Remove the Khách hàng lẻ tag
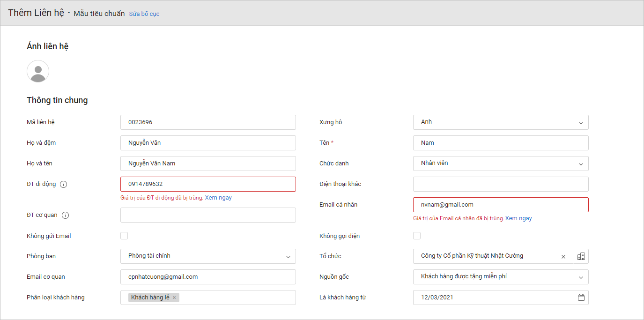 (x=174, y=298)
